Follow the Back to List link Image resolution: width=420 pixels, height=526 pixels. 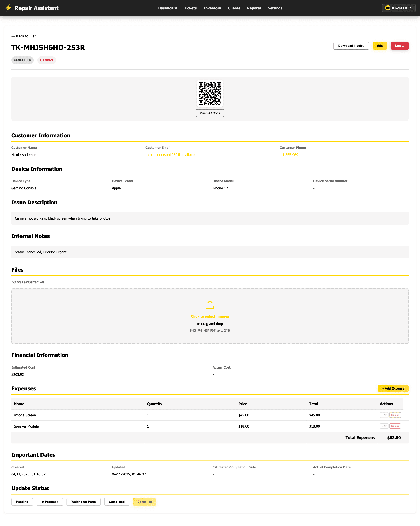coord(23,36)
